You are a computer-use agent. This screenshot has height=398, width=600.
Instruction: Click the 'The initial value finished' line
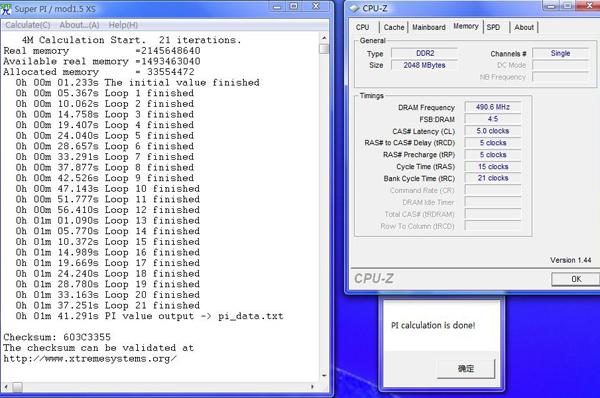pyautogui.click(x=137, y=82)
